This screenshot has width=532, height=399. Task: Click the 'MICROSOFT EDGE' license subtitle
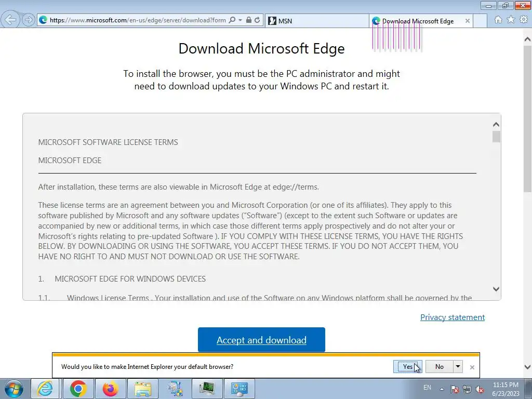(70, 160)
